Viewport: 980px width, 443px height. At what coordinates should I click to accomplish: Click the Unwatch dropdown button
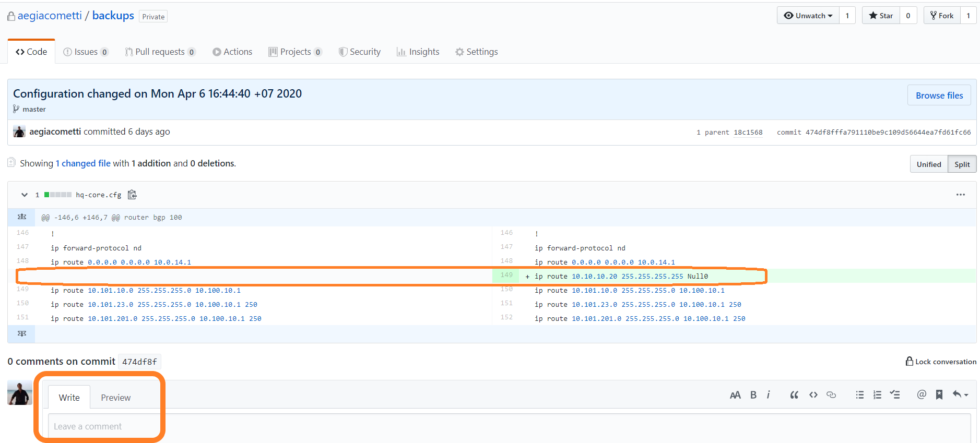pos(808,16)
